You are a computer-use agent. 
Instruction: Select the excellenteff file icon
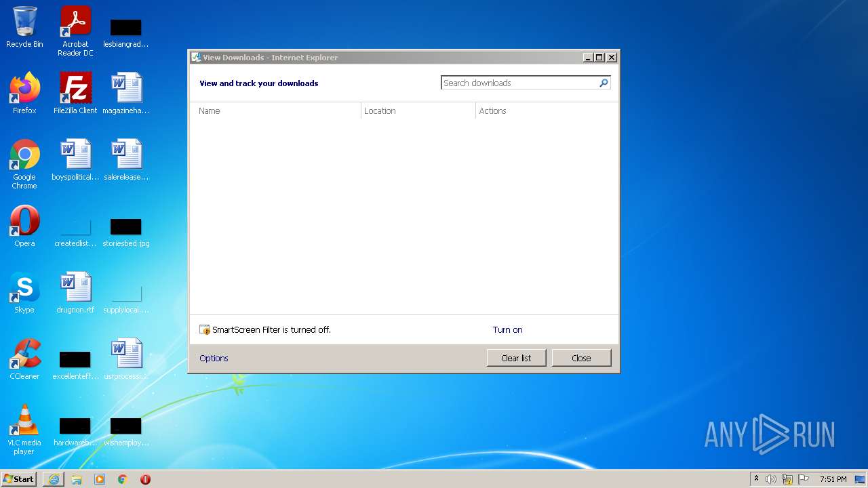[75, 363]
